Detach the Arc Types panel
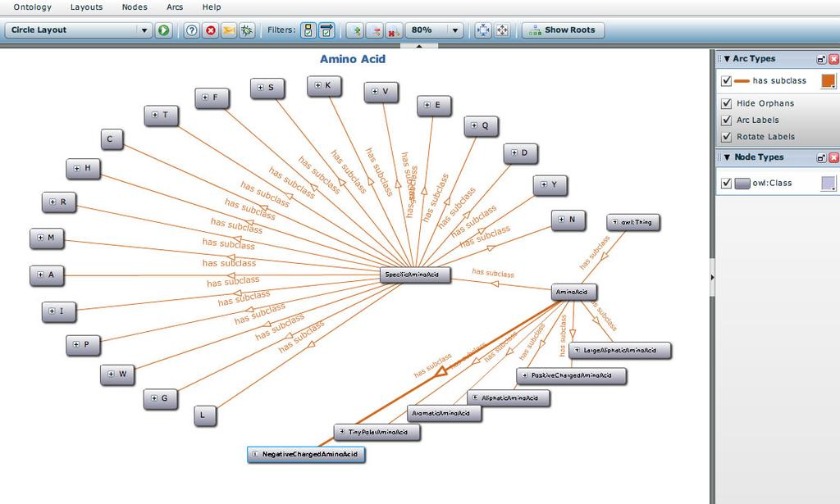The height and width of the screenshot is (504, 840). tap(821, 59)
